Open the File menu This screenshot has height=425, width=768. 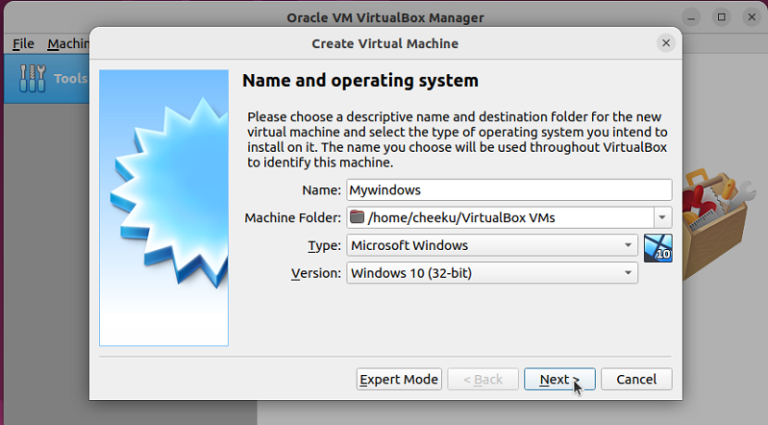coord(23,44)
